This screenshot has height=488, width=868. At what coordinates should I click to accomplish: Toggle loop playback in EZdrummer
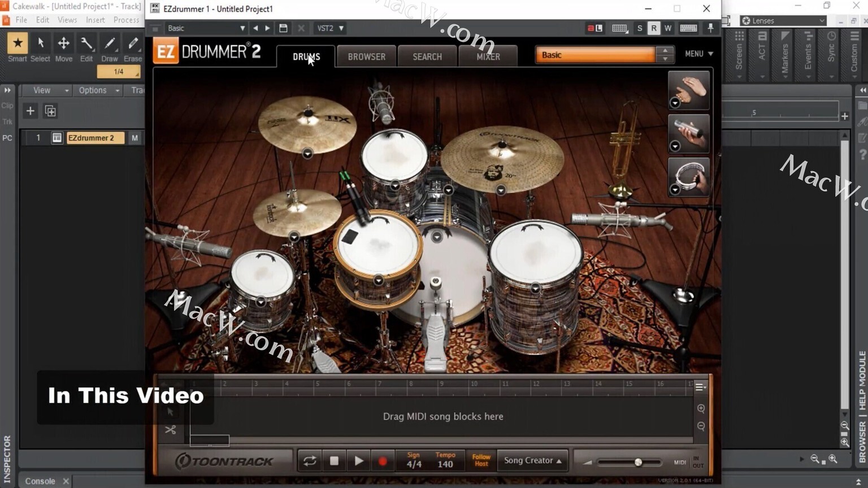point(310,461)
